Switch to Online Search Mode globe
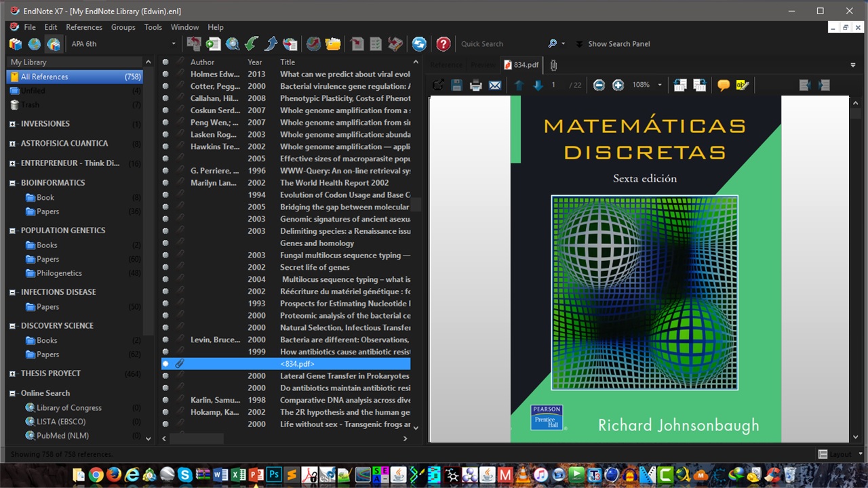 (x=34, y=44)
